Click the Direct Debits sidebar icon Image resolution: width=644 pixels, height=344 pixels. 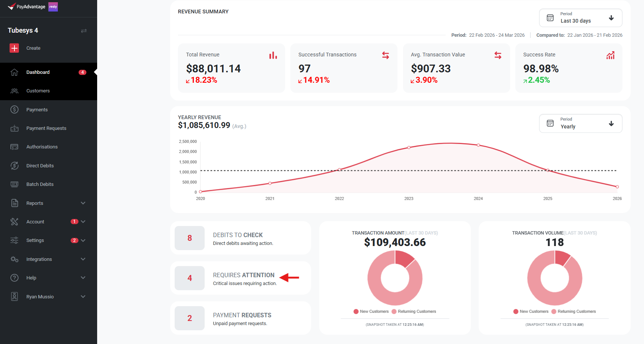click(14, 166)
